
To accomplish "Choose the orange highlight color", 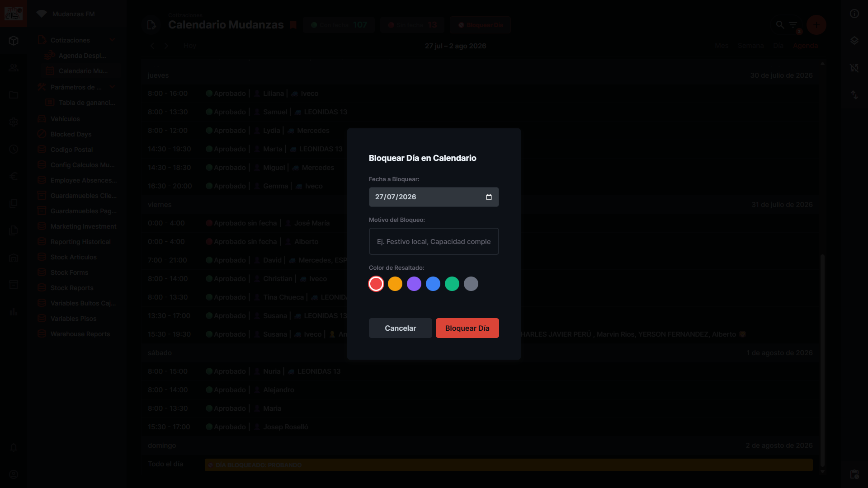I will pyautogui.click(x=395, y=284).
